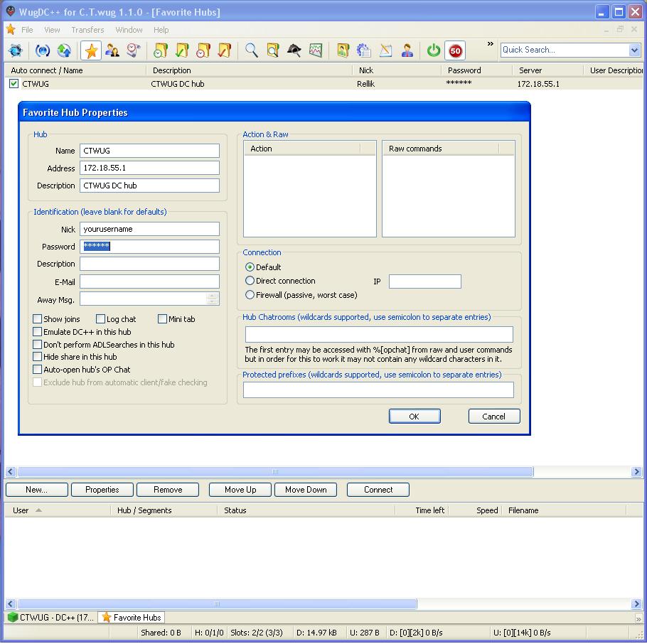Click the Properties button
This screenshot has height=644, width=647.
(102, 490)
